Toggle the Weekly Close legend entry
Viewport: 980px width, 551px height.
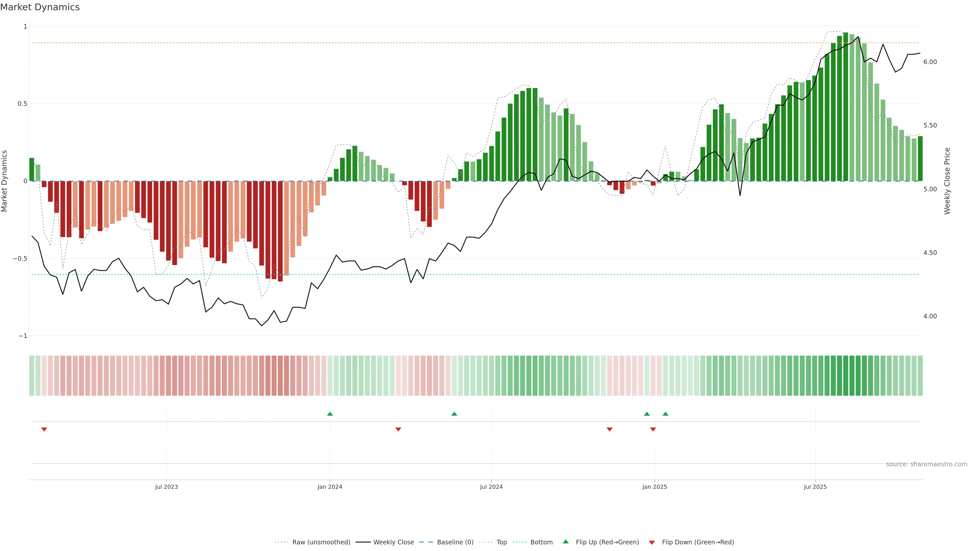393,542
